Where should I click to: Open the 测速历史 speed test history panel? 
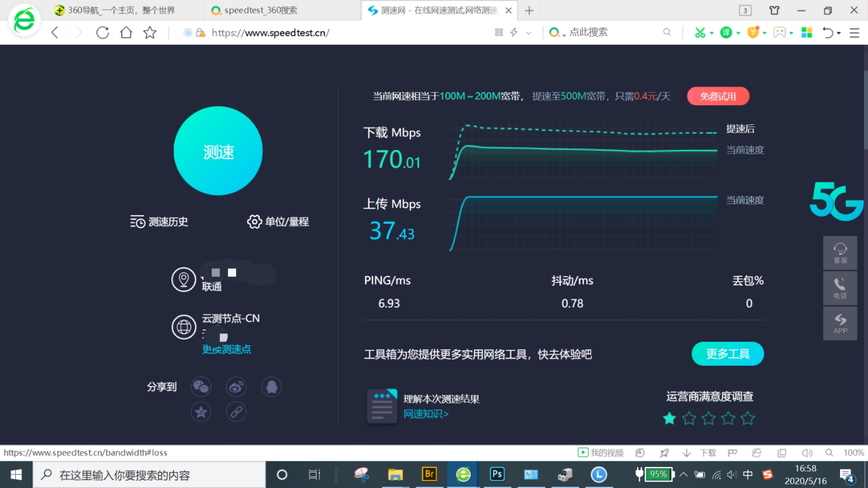(159, 222)
